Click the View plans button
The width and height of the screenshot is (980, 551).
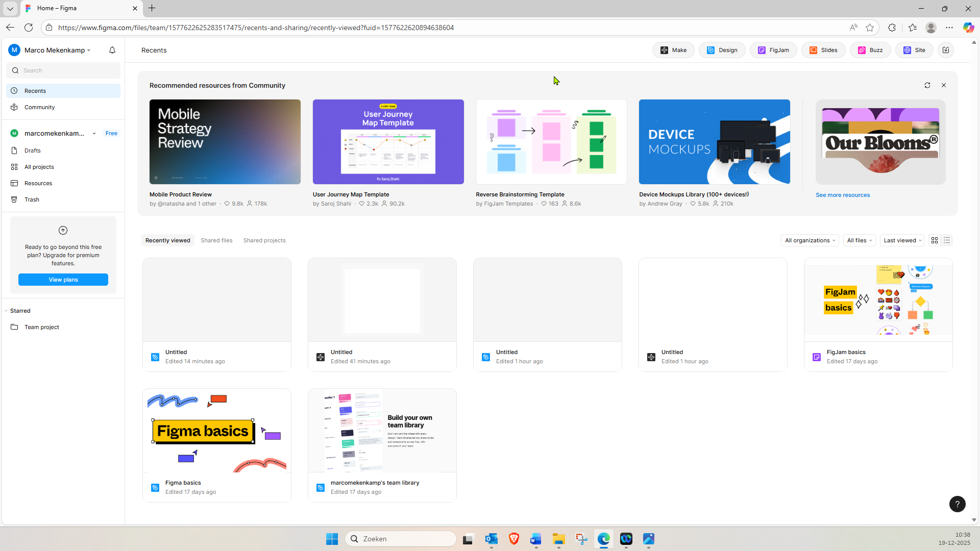tap(63, 280)
